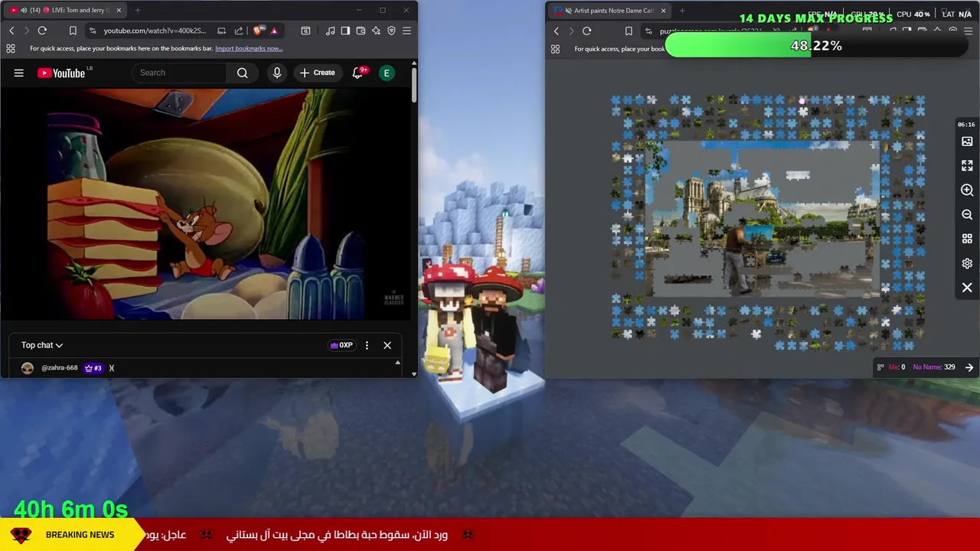The height and width of the screenshot is (551, 980).
Task: Open Brave Rewards triangle icon
Action: [x=274, y=31]
